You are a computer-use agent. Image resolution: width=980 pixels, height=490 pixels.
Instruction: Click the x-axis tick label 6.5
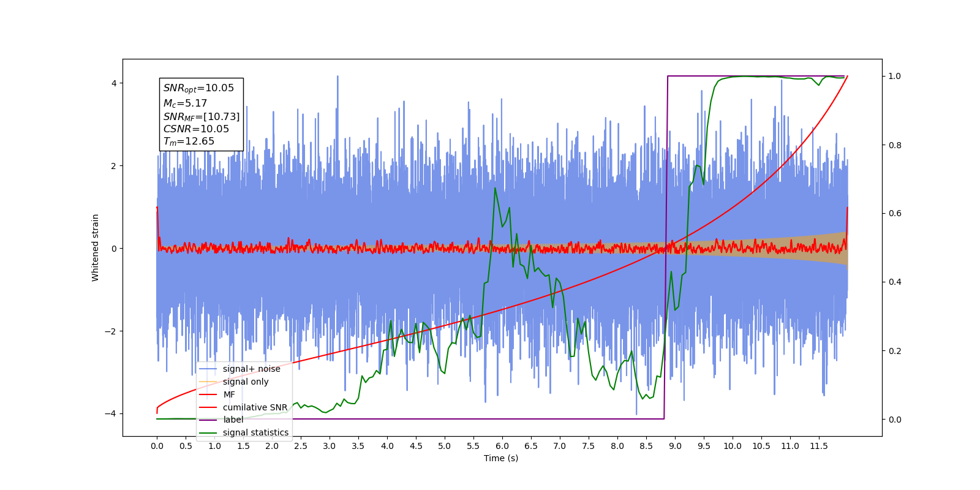click(x=531, y=446)
